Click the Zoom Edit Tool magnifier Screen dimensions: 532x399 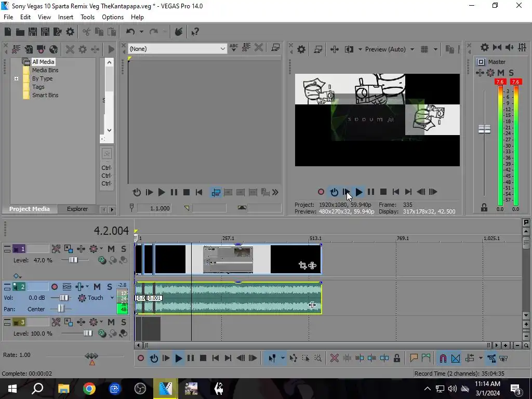coord(318,358)
